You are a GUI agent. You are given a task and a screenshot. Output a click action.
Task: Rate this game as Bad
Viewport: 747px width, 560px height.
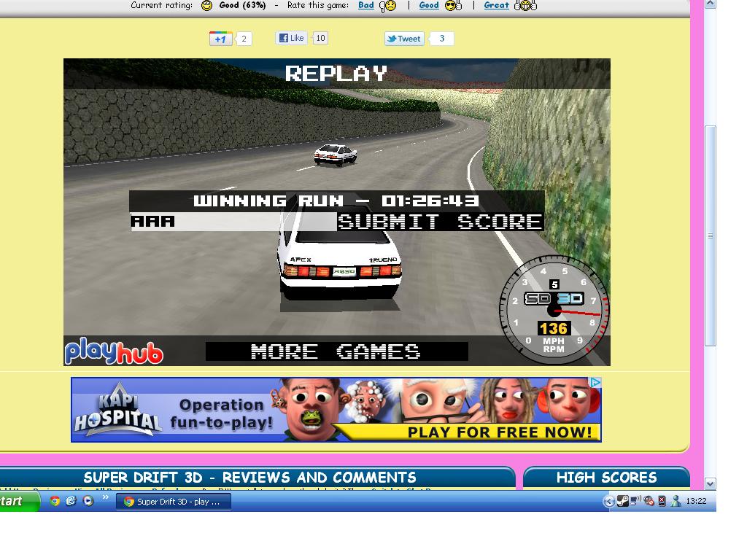pos(366,5)
